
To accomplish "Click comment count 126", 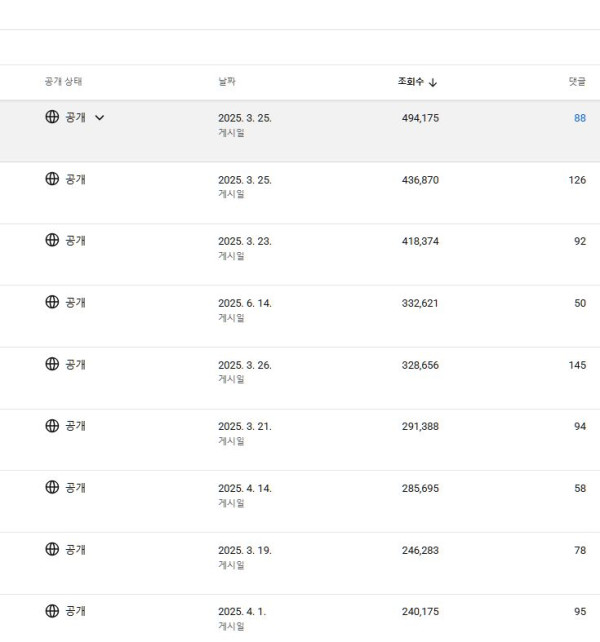I will coord(577,180).
